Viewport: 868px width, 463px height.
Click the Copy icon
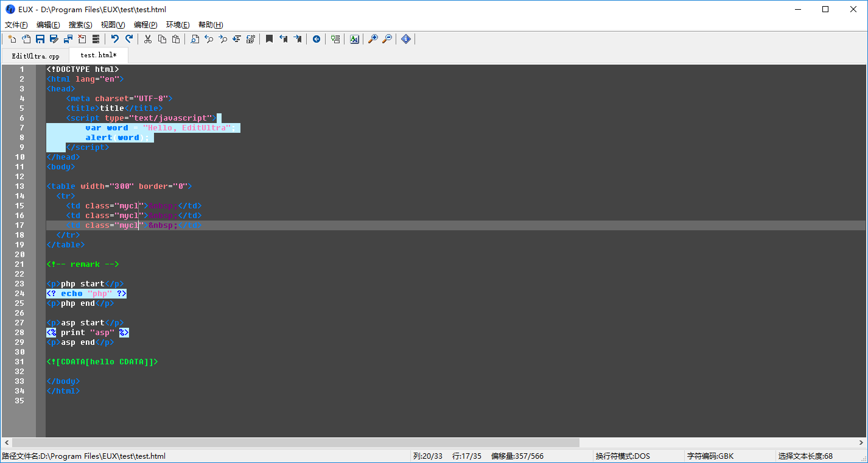162,39
